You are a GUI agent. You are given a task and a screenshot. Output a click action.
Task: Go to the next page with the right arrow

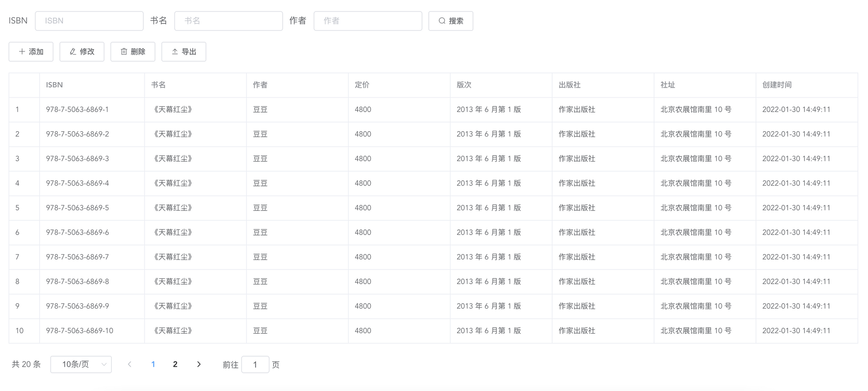pos(199,364)
